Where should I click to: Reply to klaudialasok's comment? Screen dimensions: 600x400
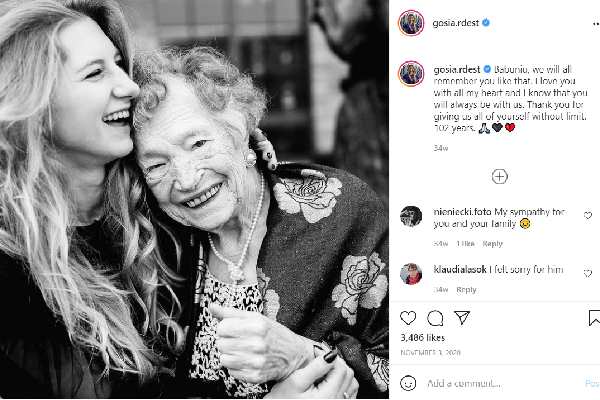[x=466, y=289]
